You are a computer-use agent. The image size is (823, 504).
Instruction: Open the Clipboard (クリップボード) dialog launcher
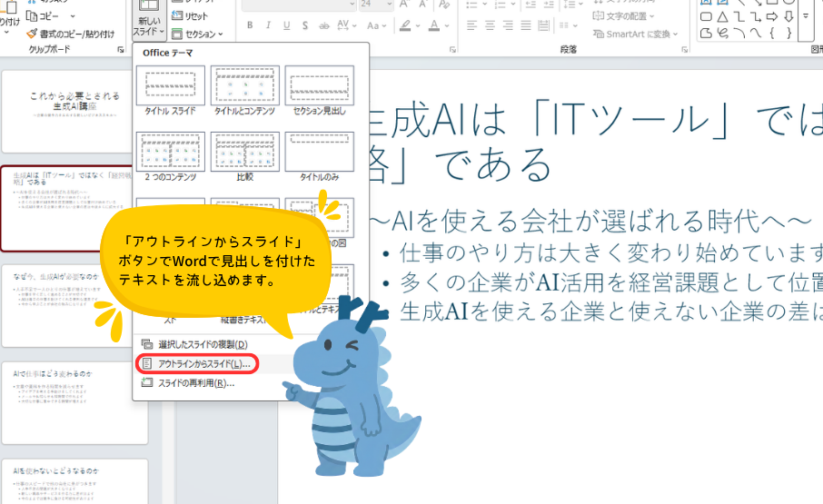[121, 50]
